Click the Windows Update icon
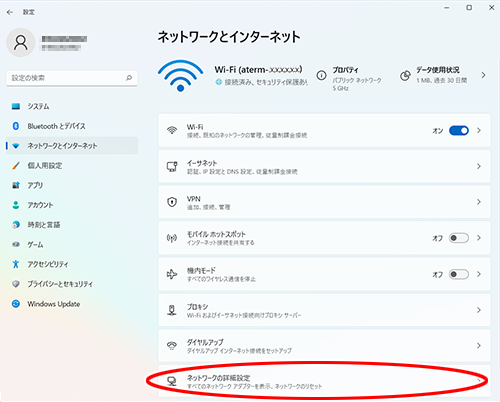500x402 pixels. click(16, 304)
